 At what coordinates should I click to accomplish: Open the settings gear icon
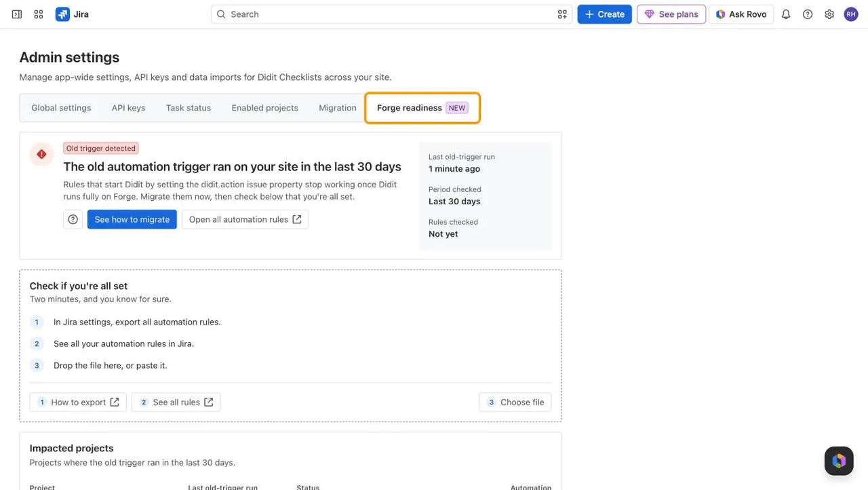click(829, 14)
